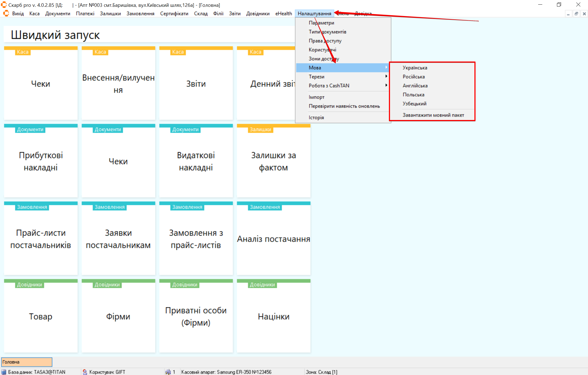Open the Прибуткові накладні tile
588x375 pixels.
[41, 161]
